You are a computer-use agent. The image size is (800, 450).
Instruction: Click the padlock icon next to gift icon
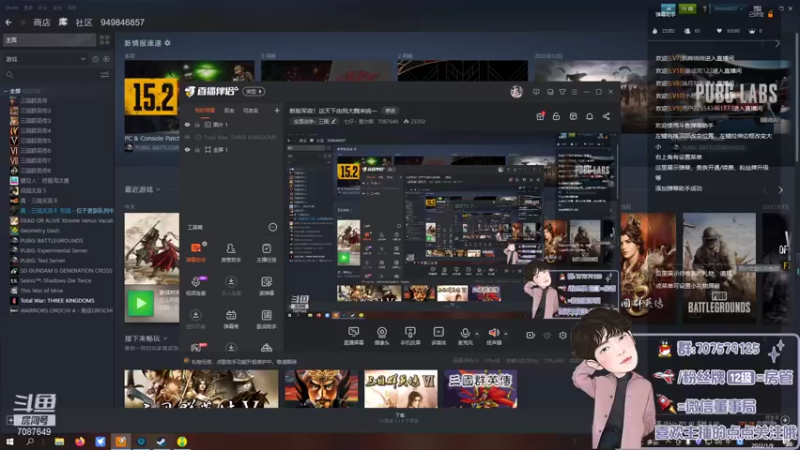556,116
